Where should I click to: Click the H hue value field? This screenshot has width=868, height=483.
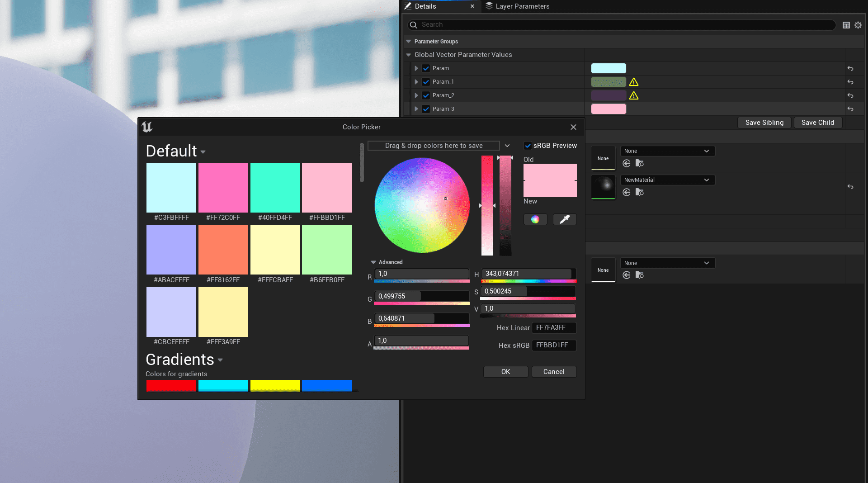(x=528, y=274)
